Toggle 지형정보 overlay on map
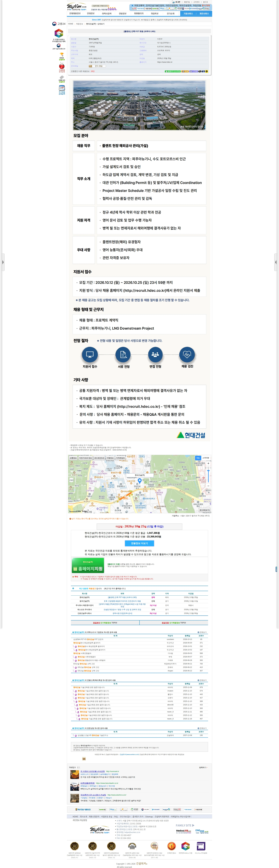 point(110,458)
